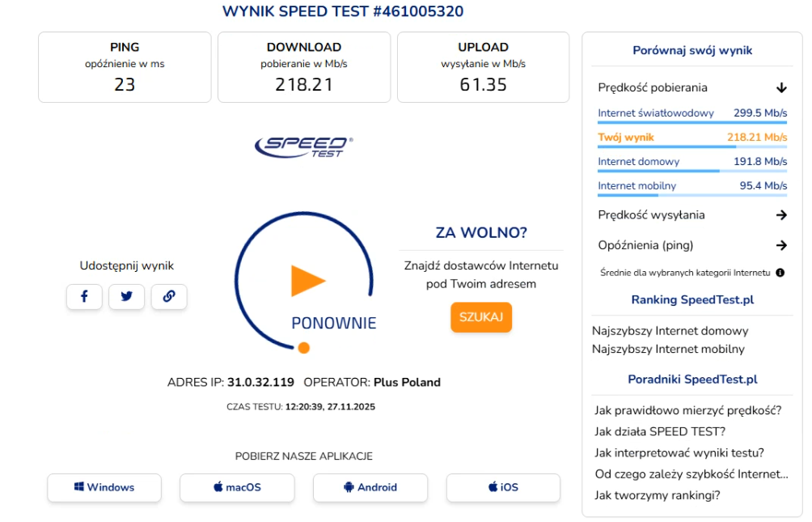Download the Windows application
The image size is (812, 522).
pos(104,487)
